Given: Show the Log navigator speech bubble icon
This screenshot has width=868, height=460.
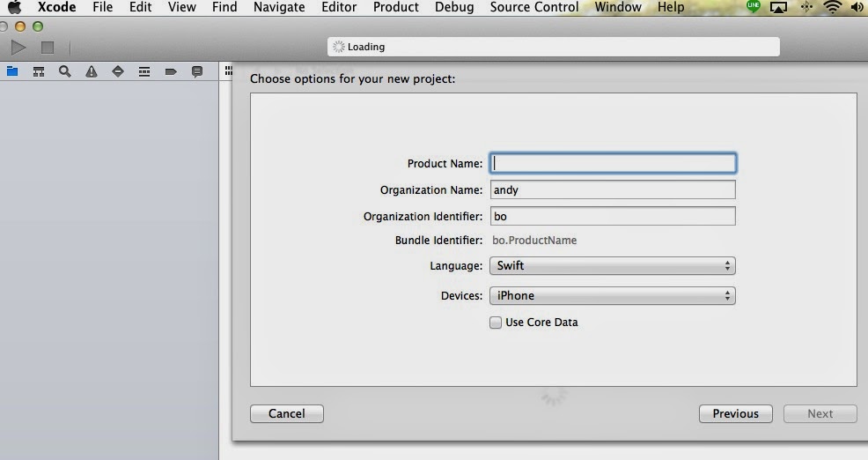Looking at the screenshot, I should click(197, 72).
